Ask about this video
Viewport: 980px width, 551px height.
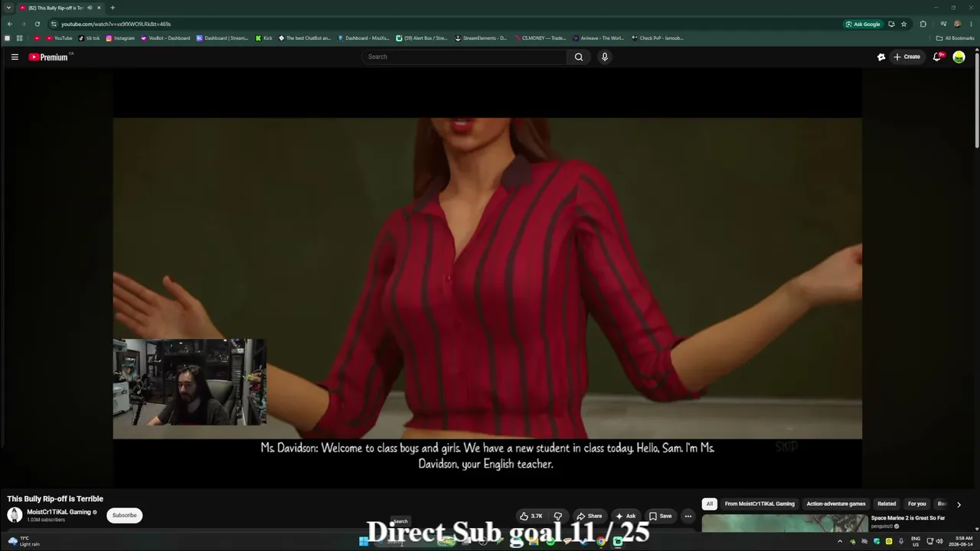click(x=626, y=516)
